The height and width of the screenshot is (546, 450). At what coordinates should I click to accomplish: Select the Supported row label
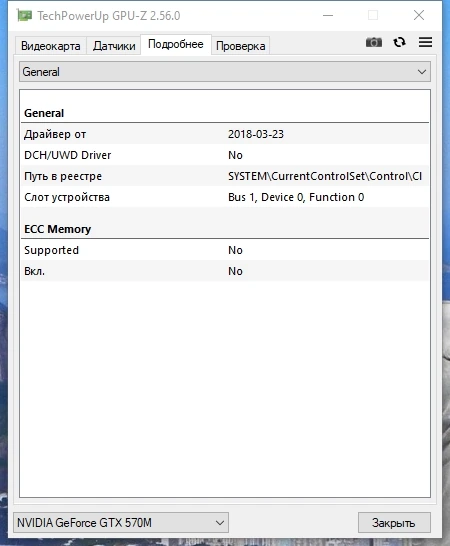pos(51,250)
